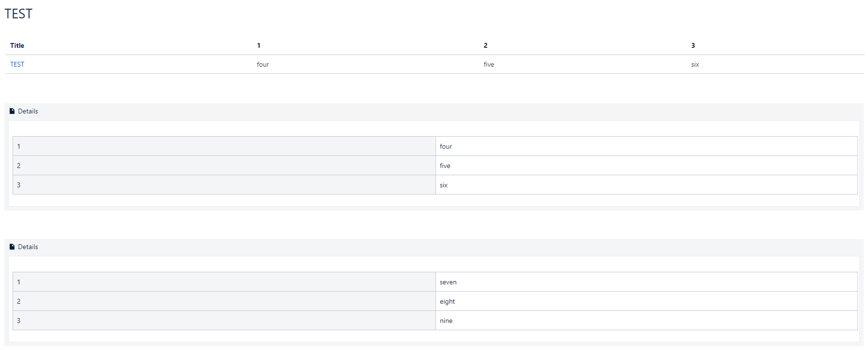The width and height of the screenshot is (868, 350).
Task: Select the "five" cell in the bordered Details table
Action: click(646, 166)
